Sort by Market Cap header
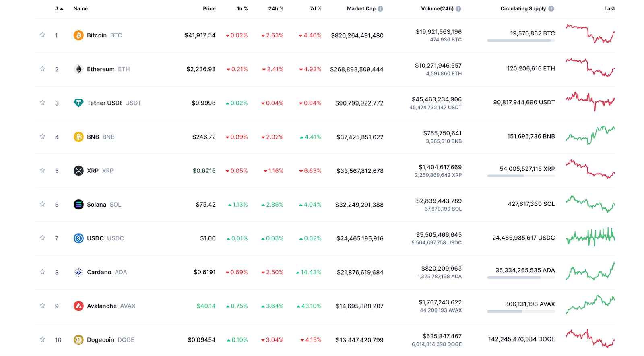Screen dimensions: 644x356 (x=361, y=8)
